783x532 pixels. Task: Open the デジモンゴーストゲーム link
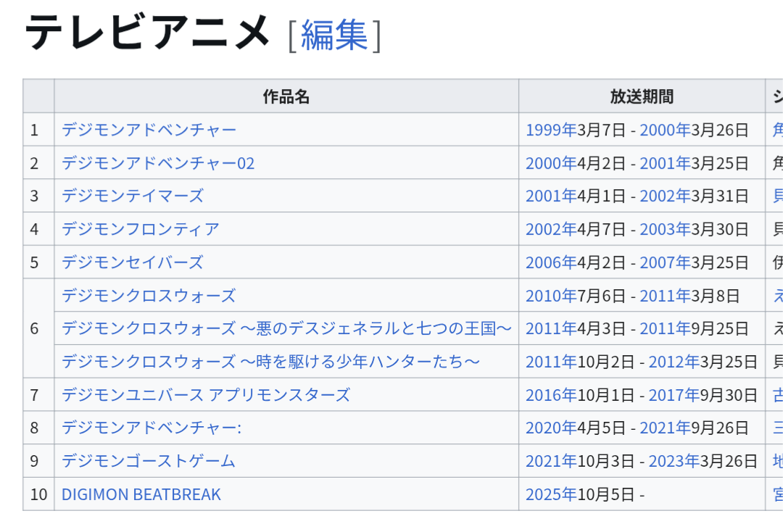click(149, 461)
